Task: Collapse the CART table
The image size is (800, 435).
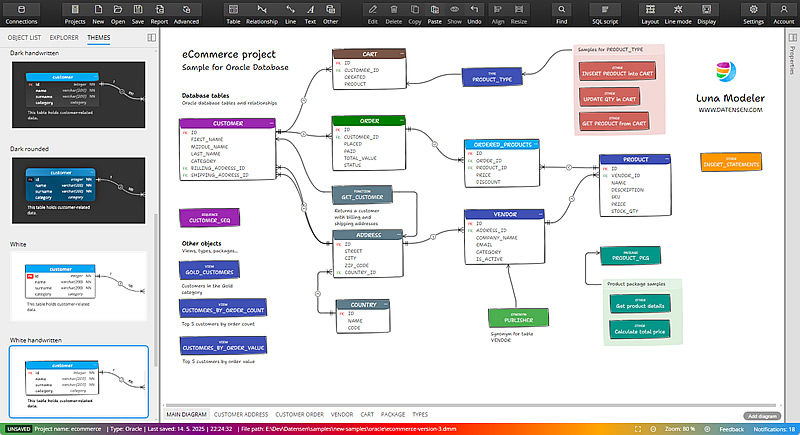Action: pos(402,54)
